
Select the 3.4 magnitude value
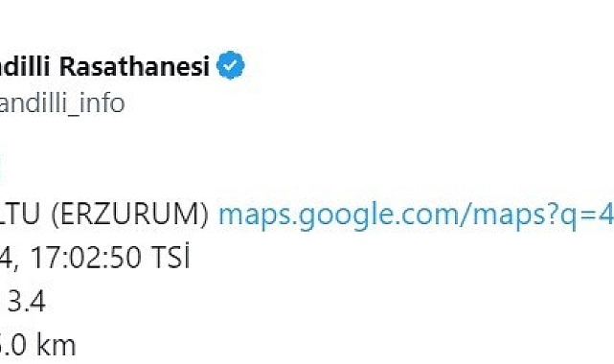pos(26,301)
